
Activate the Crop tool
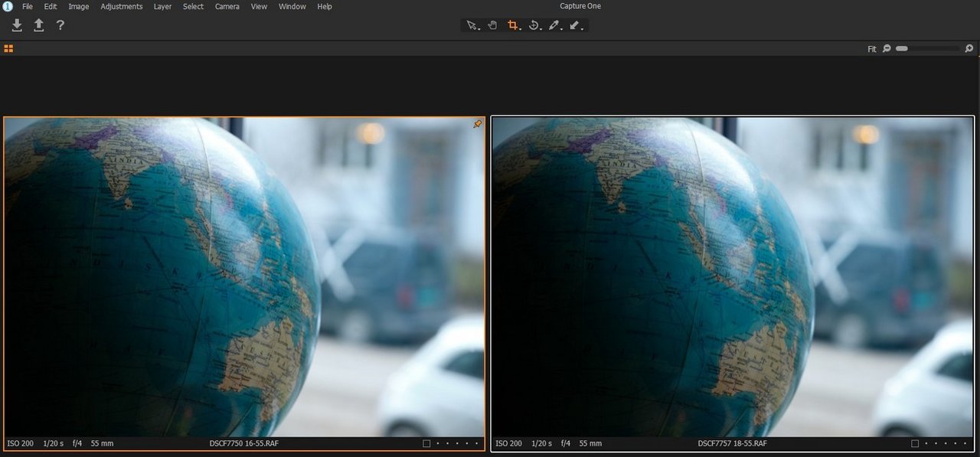[x=513, y=25]
